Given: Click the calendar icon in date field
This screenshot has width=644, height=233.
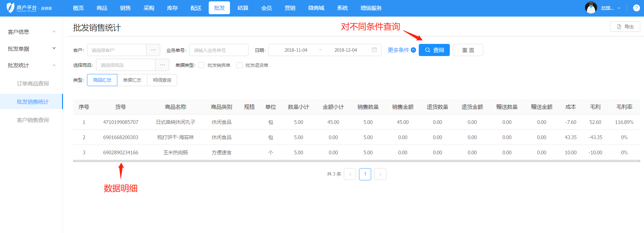Looking at the screenshot, I should tap(374, 50).
